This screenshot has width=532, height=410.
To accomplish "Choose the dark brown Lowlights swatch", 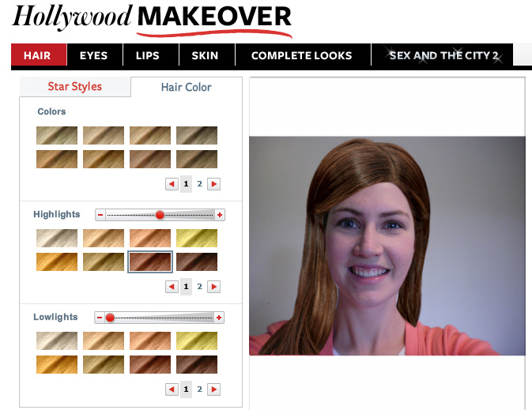I will [197, 364].
